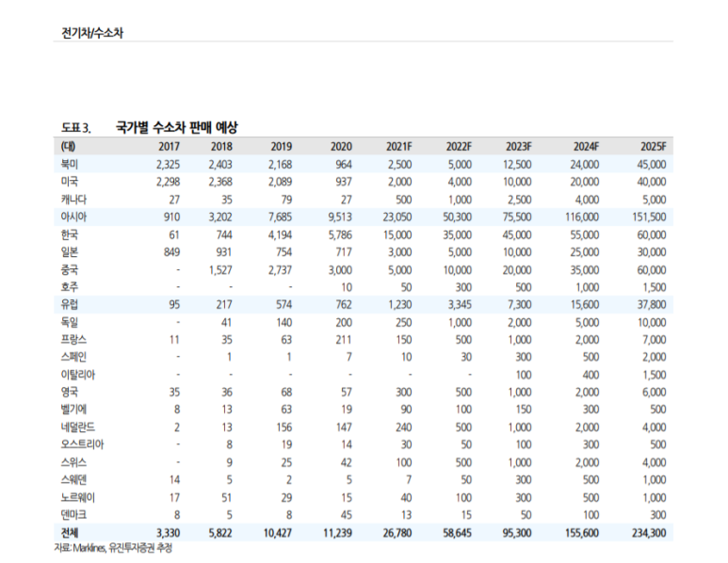Click the 벨기에 row label
The height and width of the screenshot is (563, 728).
(73, 410)
